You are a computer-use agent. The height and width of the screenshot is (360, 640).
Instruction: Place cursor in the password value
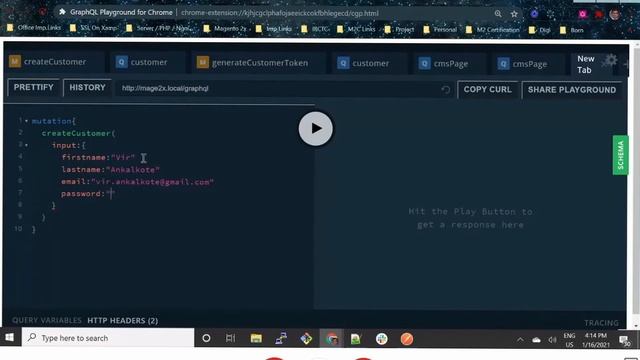[111, 194]
